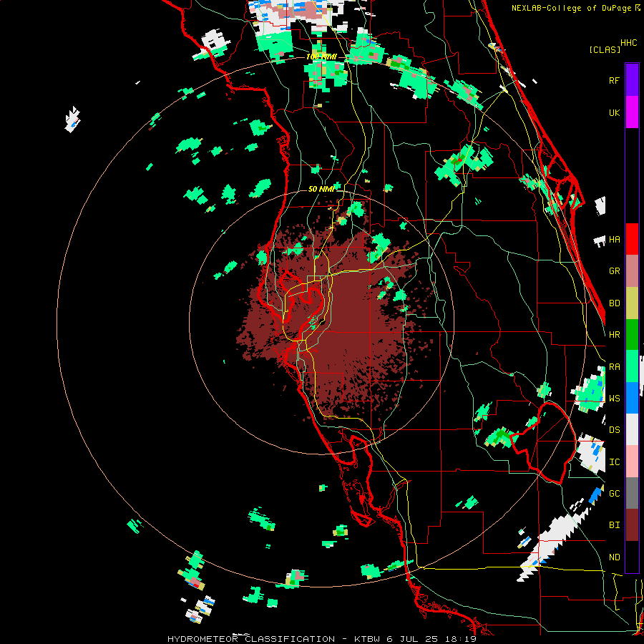The image size is (644, 644).
Task: Click the GC legend label
Action: point(614,494)
